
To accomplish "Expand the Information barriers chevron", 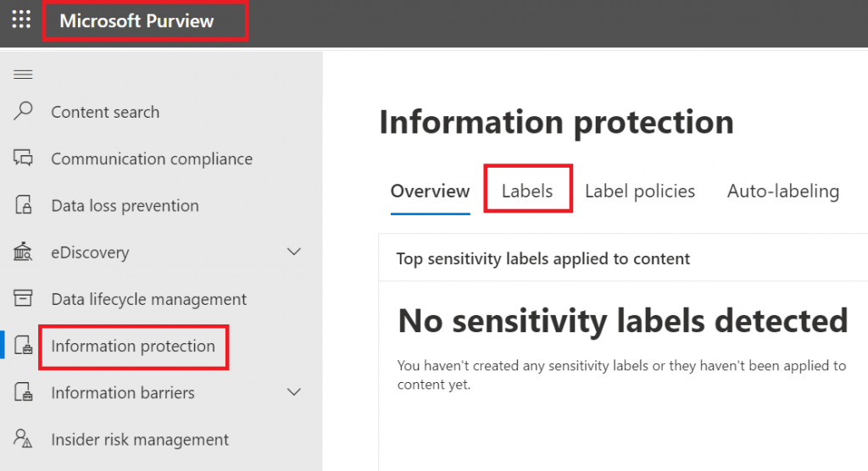I will (x=294, y=392).
